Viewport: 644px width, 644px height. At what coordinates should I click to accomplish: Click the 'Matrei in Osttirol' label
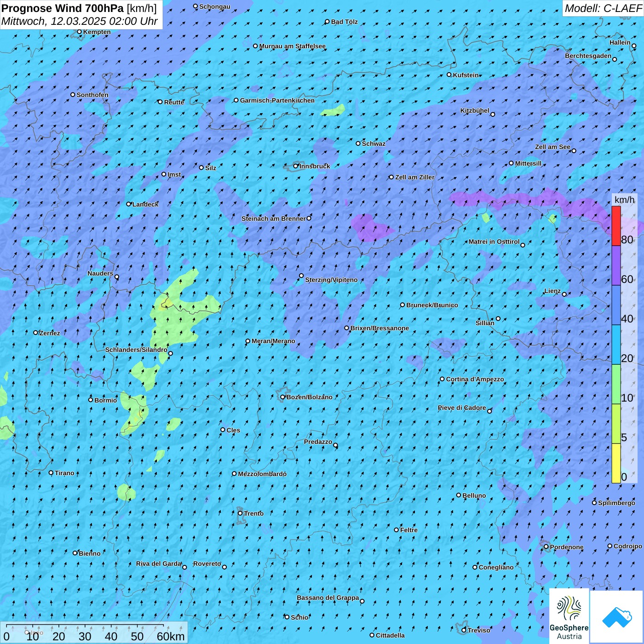494,241
